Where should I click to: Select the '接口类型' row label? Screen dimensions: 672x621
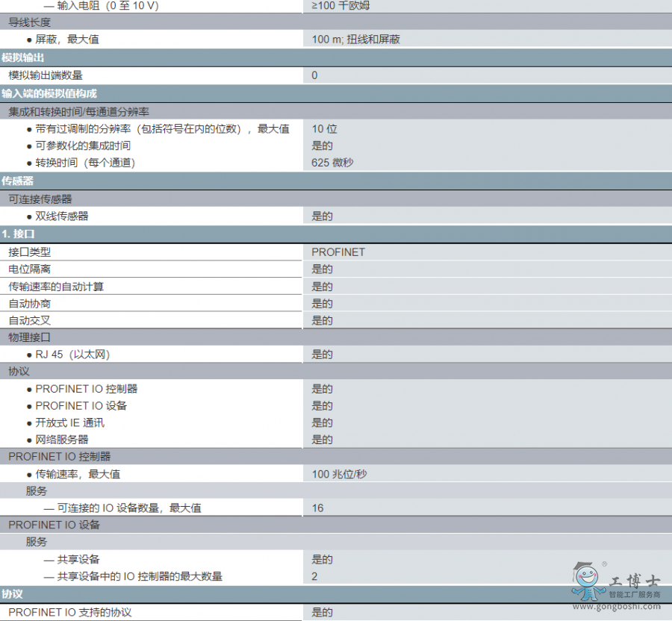[x=30, y=252]
